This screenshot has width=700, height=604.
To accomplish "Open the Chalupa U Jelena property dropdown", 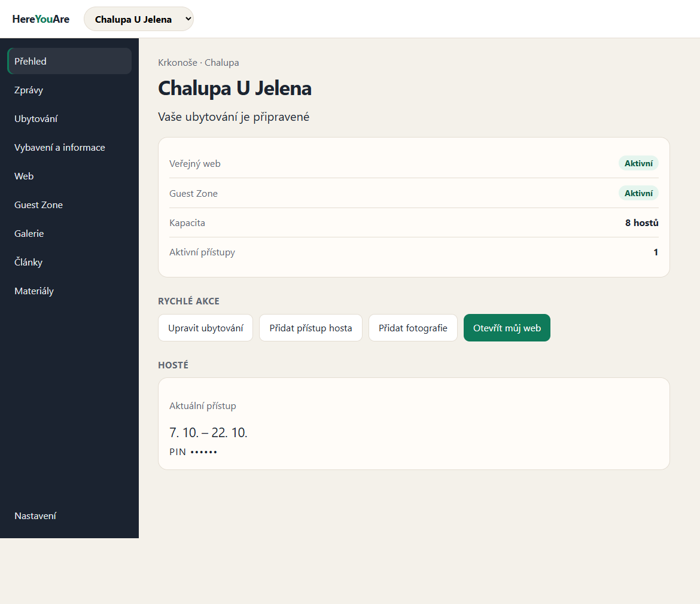I will 139,19.
